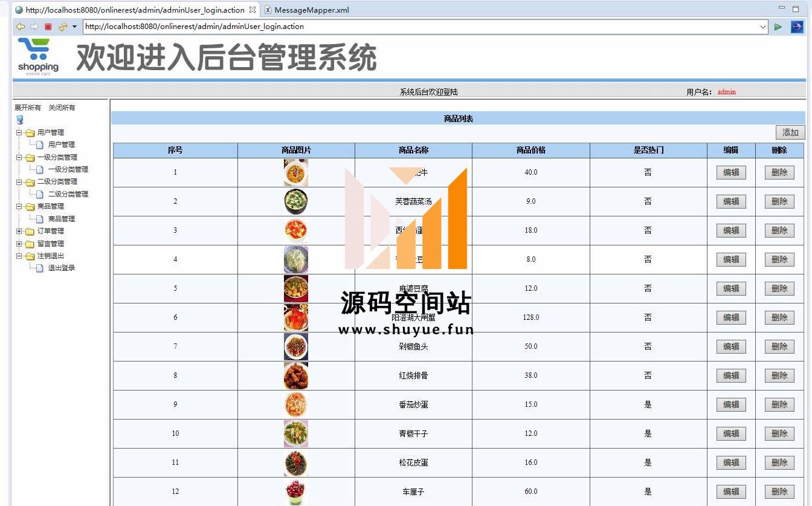Image resolution: width=812 pixels, height=506 pixels.
Task: Collapse the 用户管理 tree folder
Action: click(x=19, y=132)
